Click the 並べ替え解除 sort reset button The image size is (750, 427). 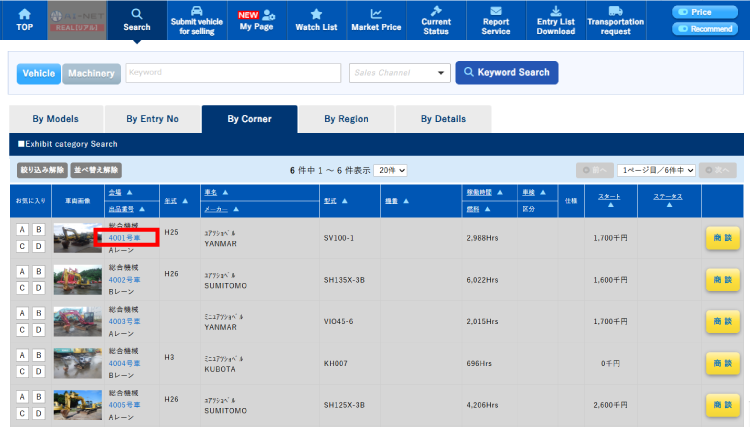pos(96,170)
